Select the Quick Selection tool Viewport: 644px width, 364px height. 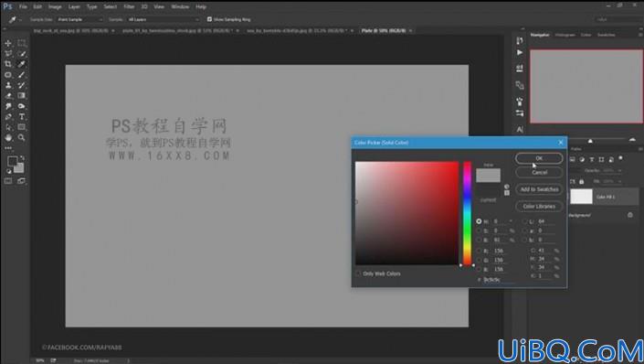pyautogui.click(x=21, y=53)
